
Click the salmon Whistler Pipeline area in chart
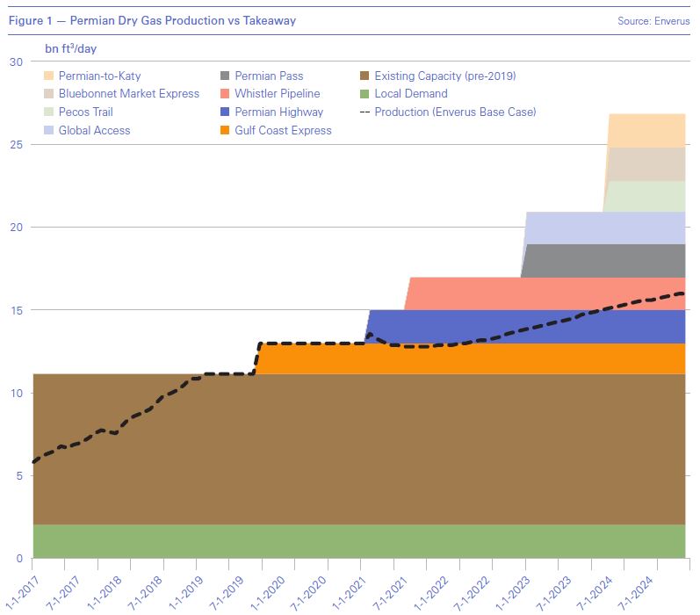point(545,293)
